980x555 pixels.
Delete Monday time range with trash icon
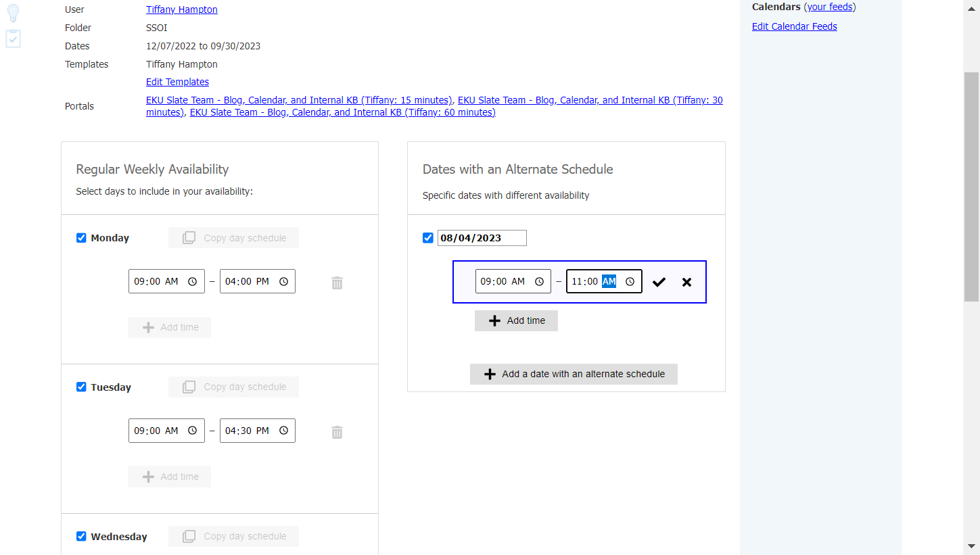pos(337,283)
